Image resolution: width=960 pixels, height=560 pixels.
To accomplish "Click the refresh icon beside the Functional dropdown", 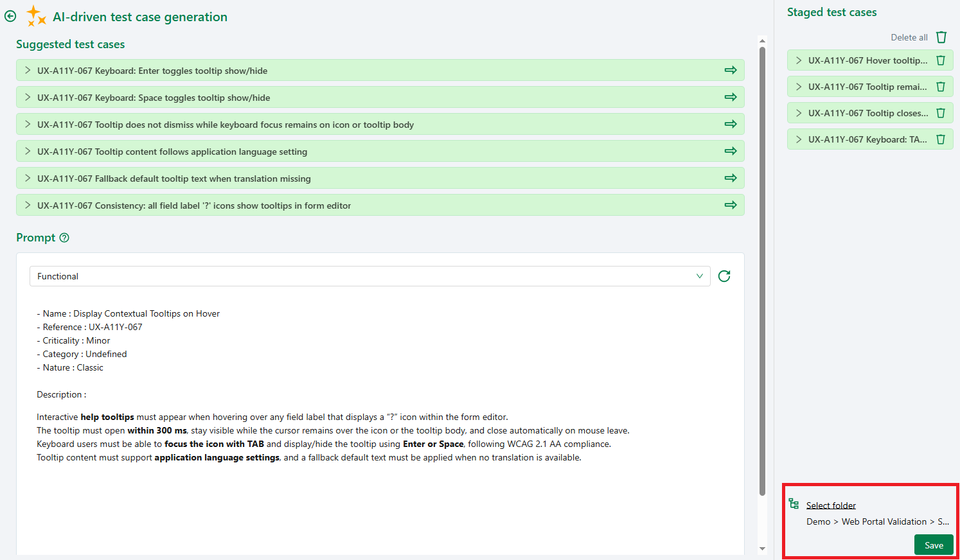I will 724,276.
